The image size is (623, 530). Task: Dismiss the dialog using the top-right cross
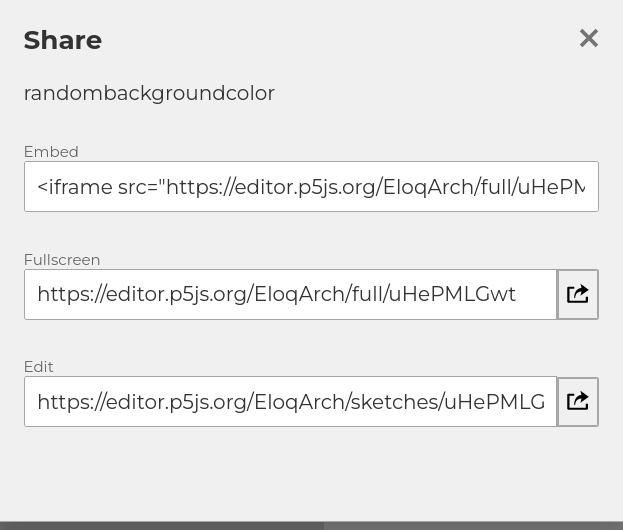pyautogui.click(x=588, y=38)
